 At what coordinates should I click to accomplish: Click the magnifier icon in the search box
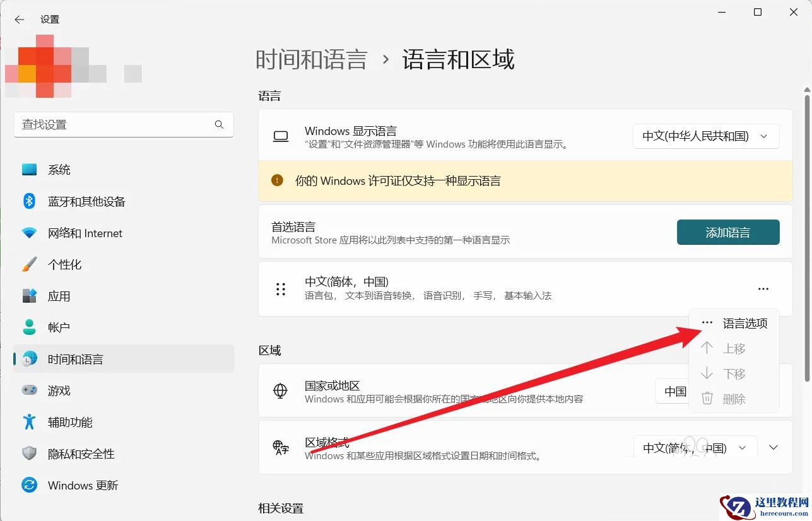pyautogui.click(x=219, y=124)
